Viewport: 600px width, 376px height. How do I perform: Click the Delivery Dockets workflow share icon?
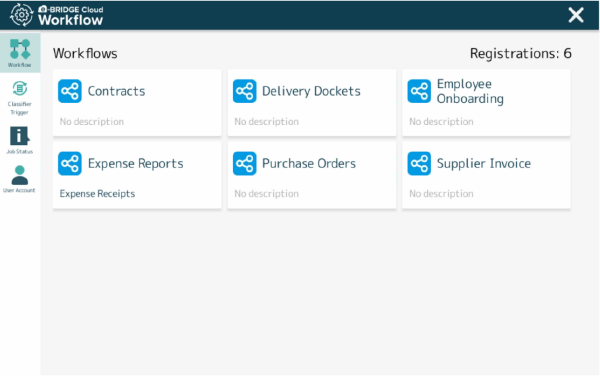point(245,91)
